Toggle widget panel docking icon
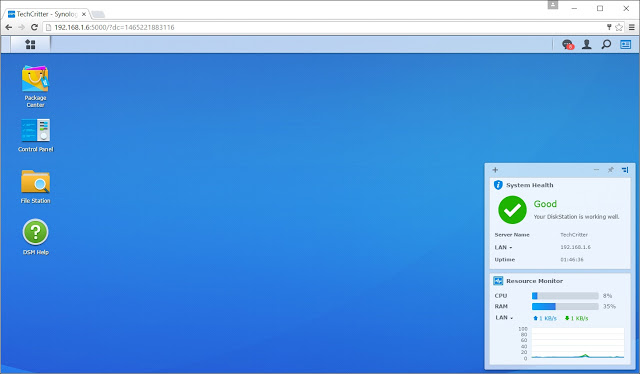This screenshot has width=640, height=374. click(625, 170)
